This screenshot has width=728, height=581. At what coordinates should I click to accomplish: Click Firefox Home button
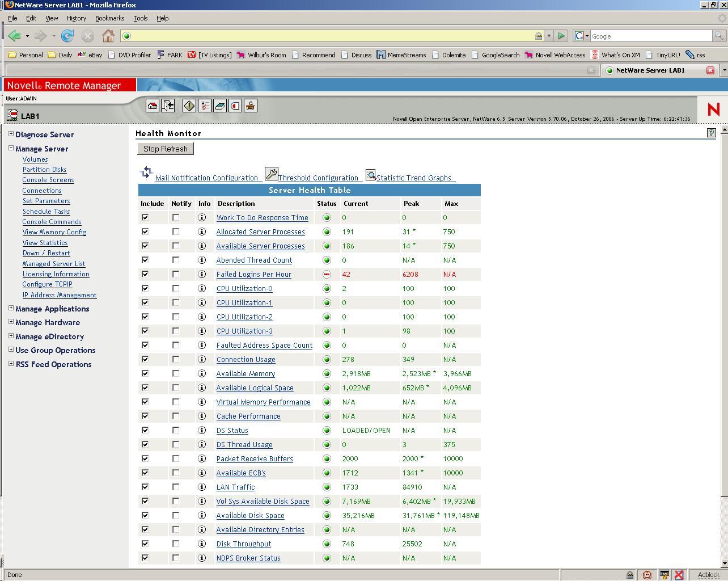point(108,36)
